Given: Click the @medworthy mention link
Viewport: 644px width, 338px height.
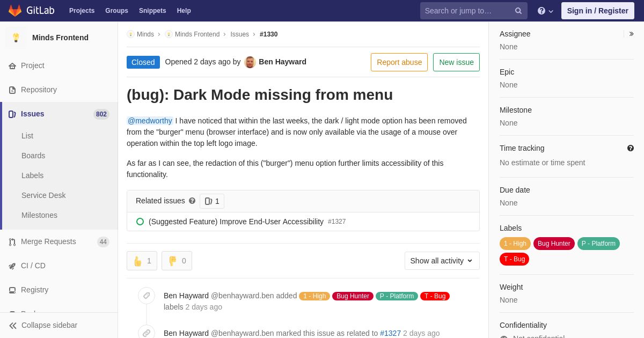Looking at the screenshot, I should (x=150, y=121).
